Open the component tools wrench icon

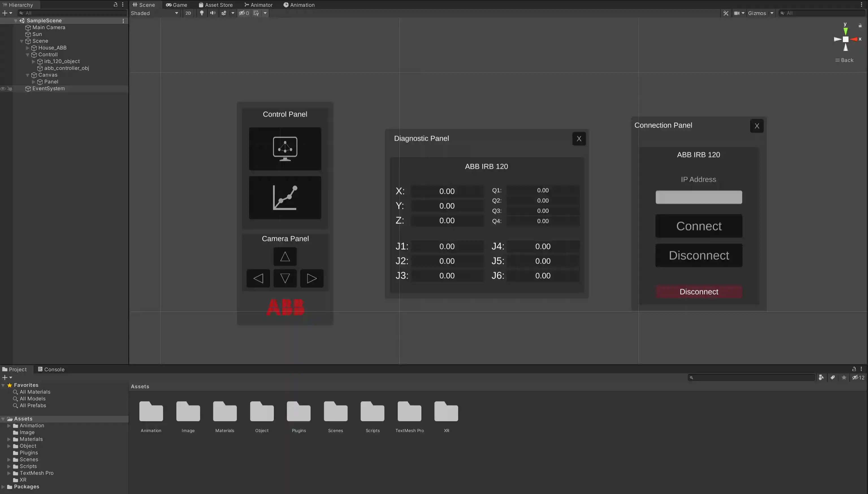[x=726, y=13]
